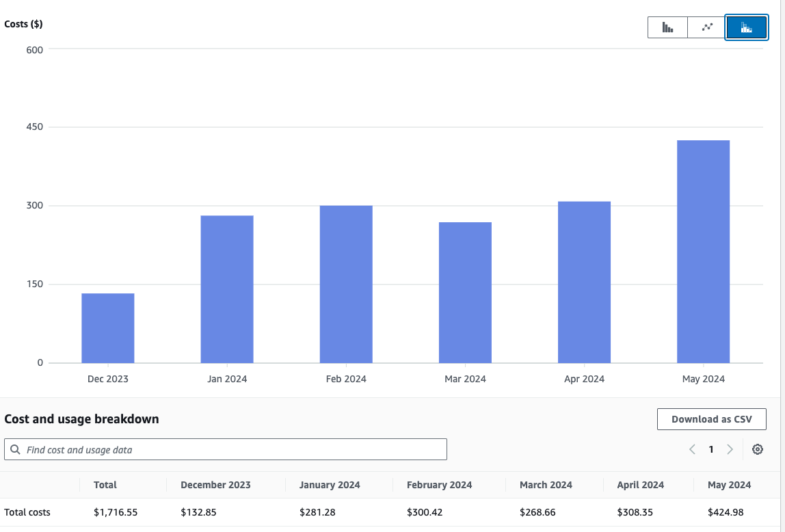
Task: Click the Total costs row label
Action: point(27,512)
